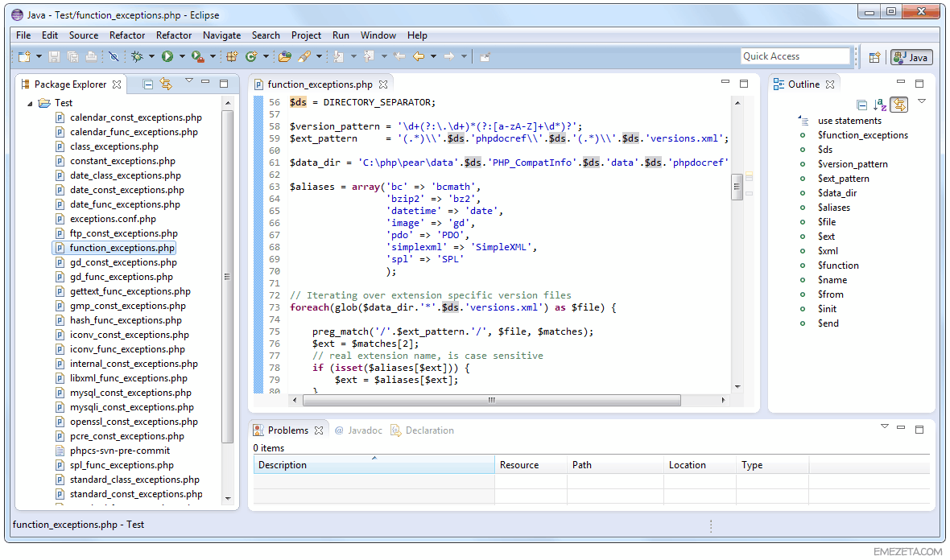The width and height of the screenshot is (950, 560).
Task: Click the New Java Class icon
Action: click(251, 57)
